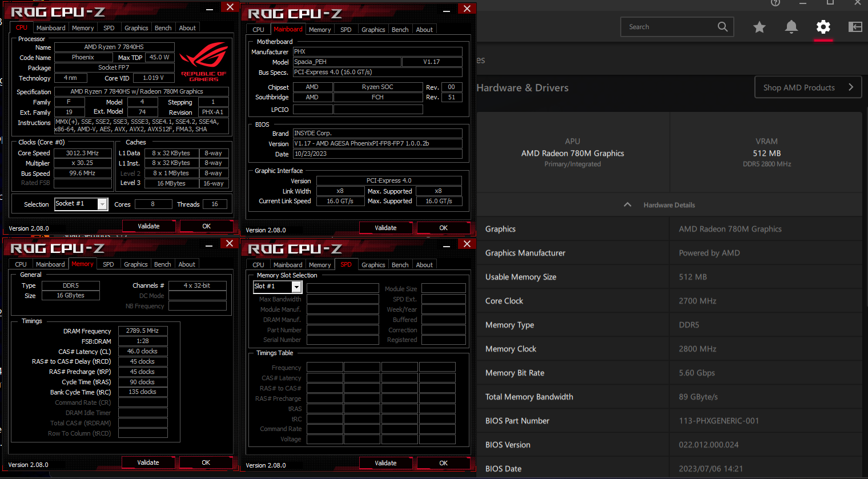Open notifications bell in AMD Software

(x=791, y=27)
